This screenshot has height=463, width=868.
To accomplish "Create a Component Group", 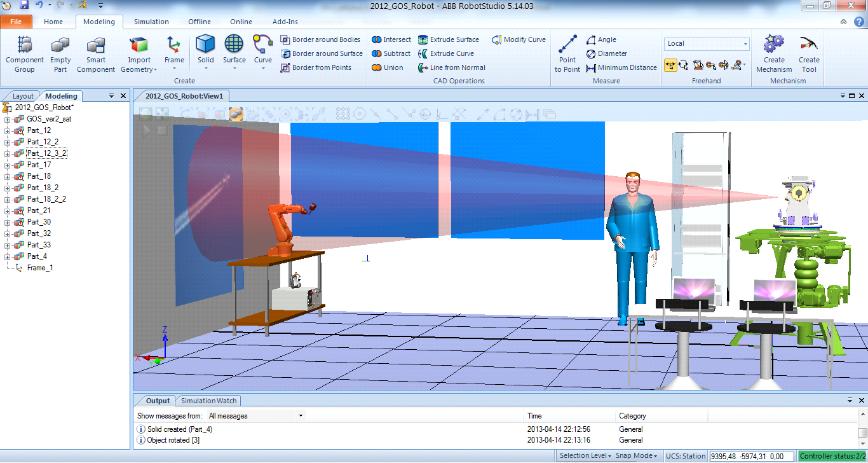I will pos(25,54).
